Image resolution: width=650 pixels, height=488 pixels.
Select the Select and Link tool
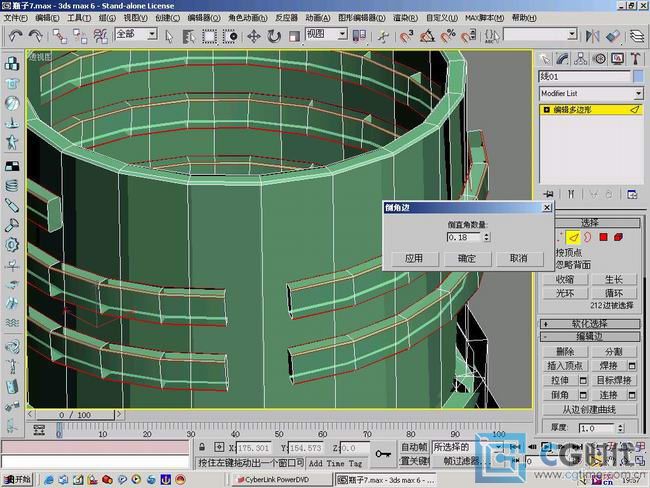click(60, 36)
